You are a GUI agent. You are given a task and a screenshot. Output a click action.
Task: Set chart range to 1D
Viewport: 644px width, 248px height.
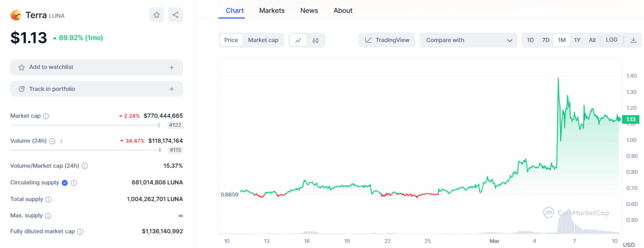click(530, 40)
